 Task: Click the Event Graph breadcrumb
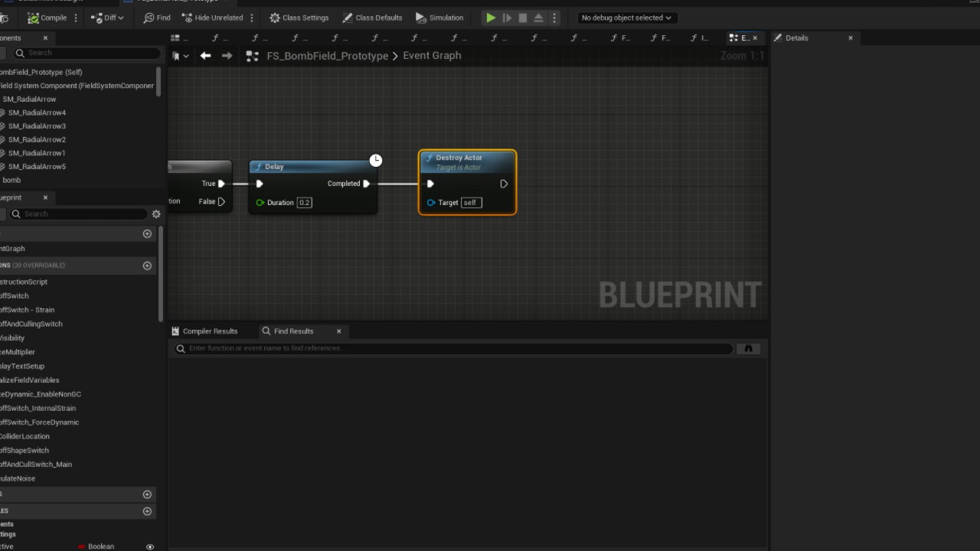click(432, 56)
